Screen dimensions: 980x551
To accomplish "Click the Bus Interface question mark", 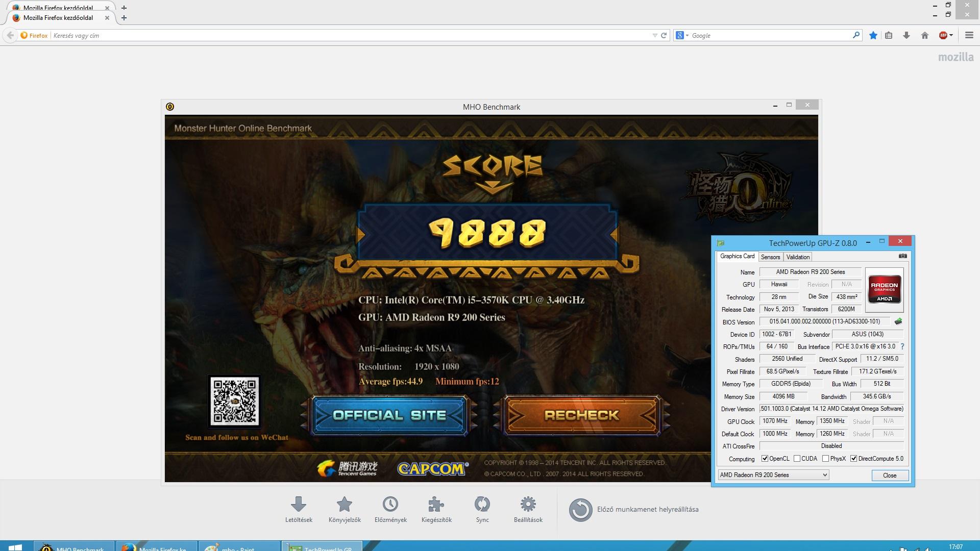I will pyautogui.click(x=902, y=346).
